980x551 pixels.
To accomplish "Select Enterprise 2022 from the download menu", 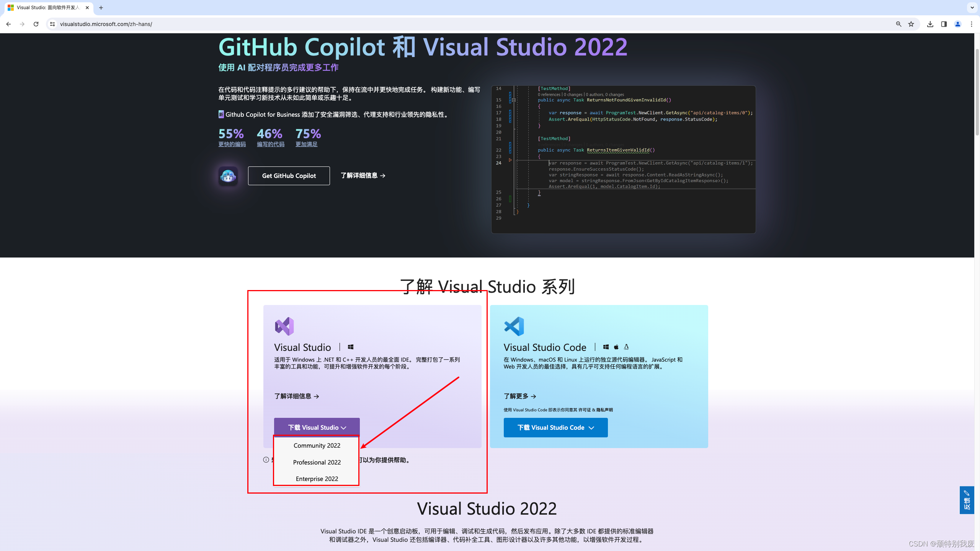I will coord(317,479).
